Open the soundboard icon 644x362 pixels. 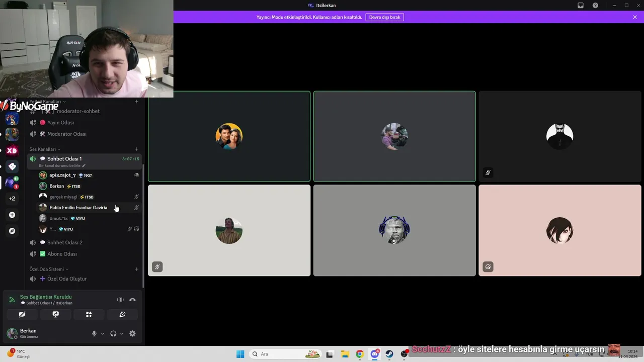(x=122, y=314)
